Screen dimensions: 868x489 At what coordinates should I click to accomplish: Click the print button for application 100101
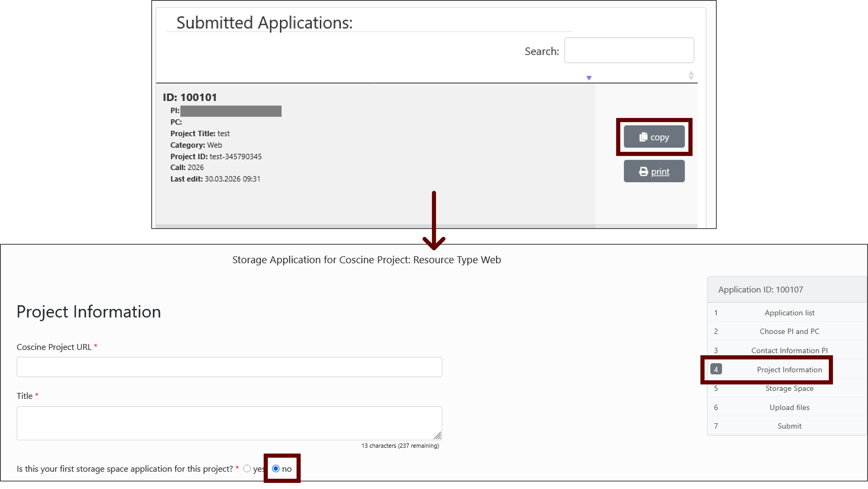(654, 171)
